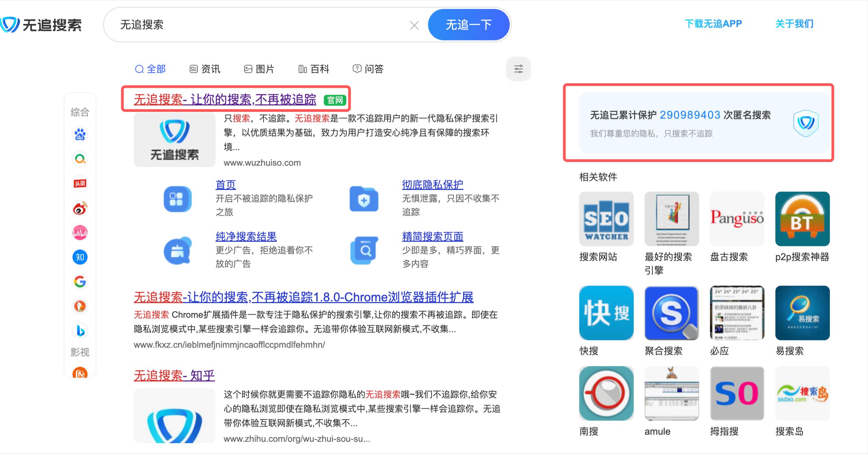Open 关于我们 link
The height and width of the screenshot is (454, 868).
[x=794, y=24]
